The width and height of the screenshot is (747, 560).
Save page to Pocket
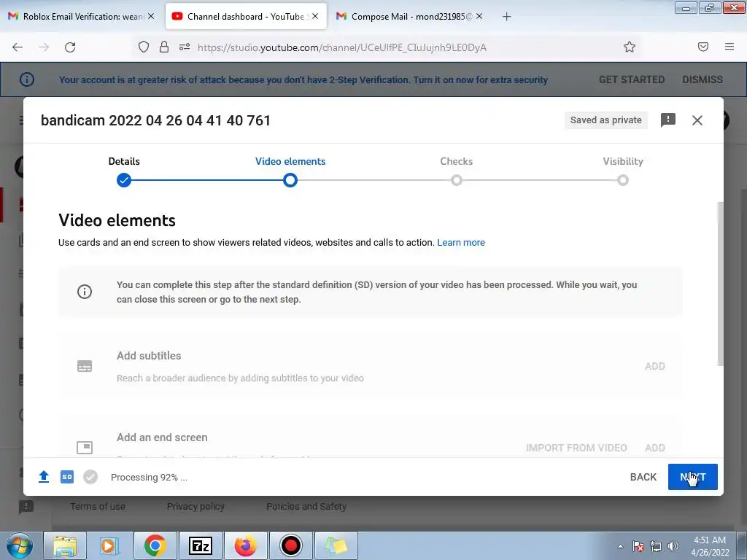point(703,47)
